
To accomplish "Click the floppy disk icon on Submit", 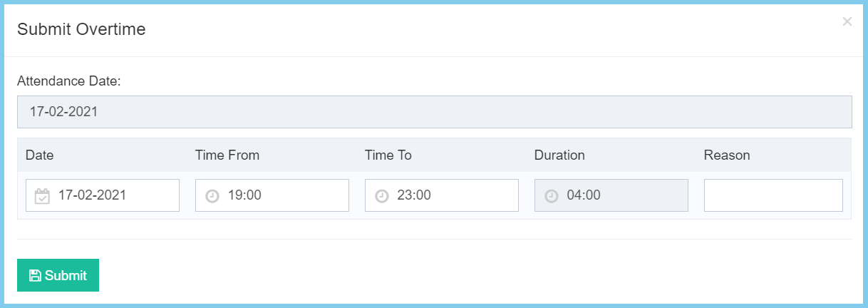I will click(35, 275).
